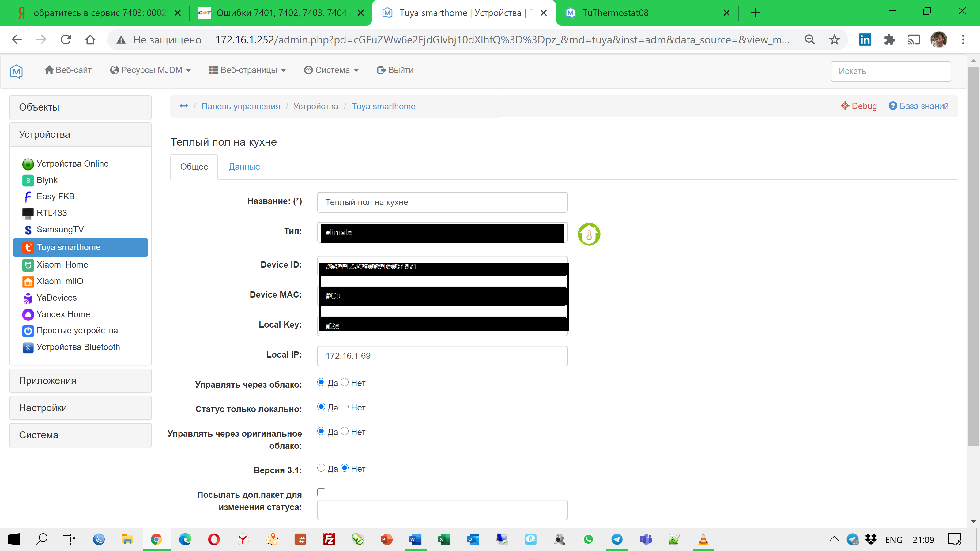This screenshot has width=980, height=551.
Task: Expand the Веб-страницы menu
Action: point(247,70)
